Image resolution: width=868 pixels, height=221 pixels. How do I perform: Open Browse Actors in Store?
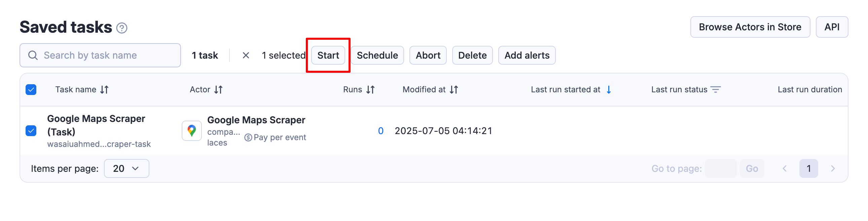(750, 27)
